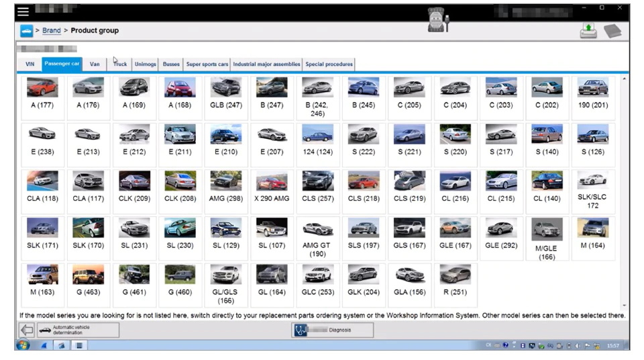Click the blue car home icon
Viewport: 644px width, 360px height.
click(x=26, y=31)
